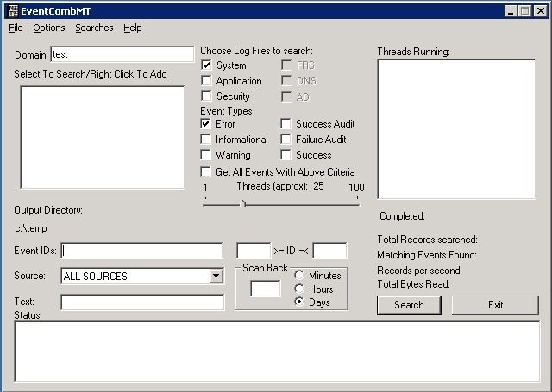552x392 pixels.
Task: Click the Output Directory label
Action: click(48, 210)
